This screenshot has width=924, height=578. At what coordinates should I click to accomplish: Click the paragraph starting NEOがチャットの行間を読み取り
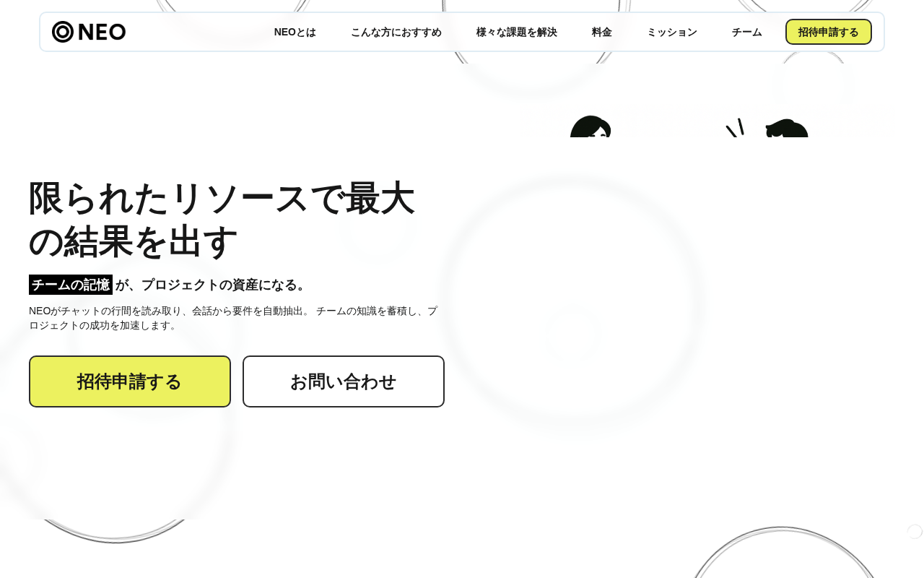click(x=234, y=318)
